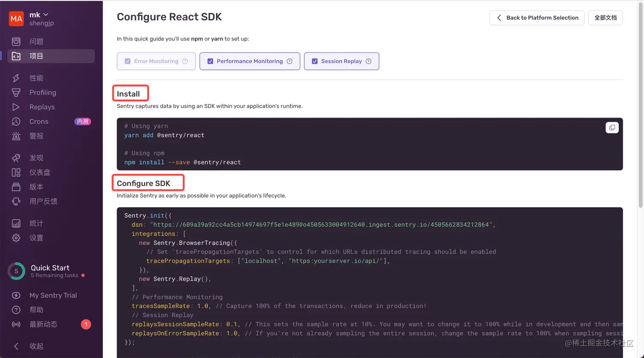The image size is (644, 358).
Task: Open Quick Start progress ring
Action: pos(16,271)
